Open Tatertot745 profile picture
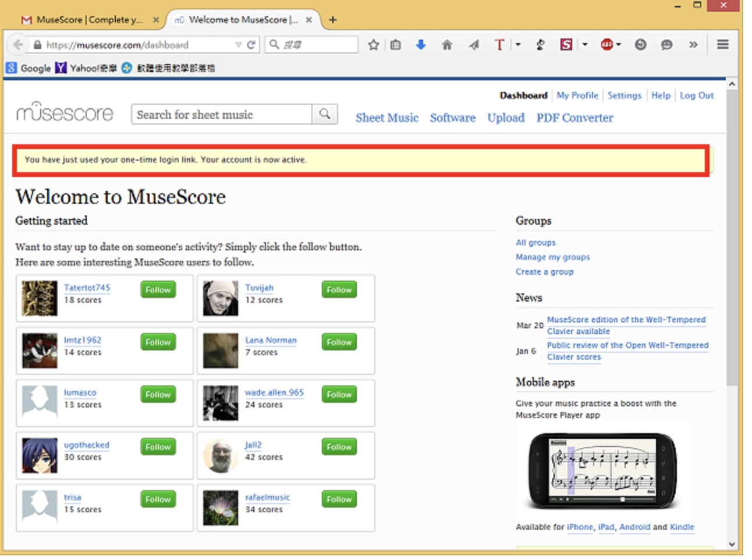 click(x=40, y=298)
